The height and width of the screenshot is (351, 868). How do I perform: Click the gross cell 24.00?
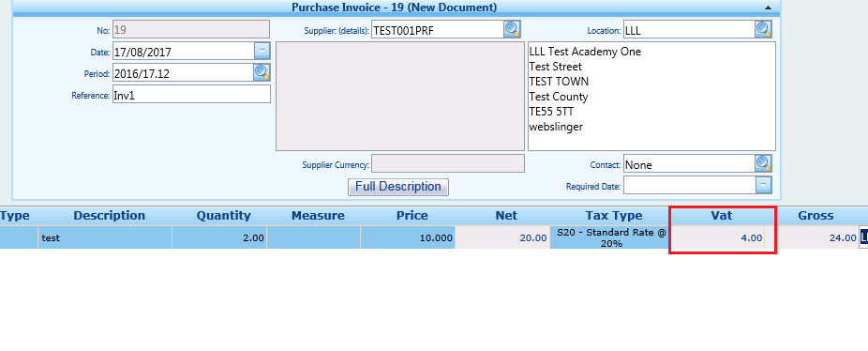coord(816,237)
